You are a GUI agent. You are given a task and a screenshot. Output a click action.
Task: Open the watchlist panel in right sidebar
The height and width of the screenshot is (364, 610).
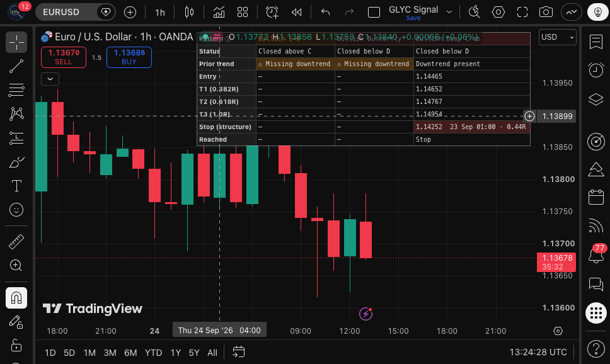click(x=596, y=42)
